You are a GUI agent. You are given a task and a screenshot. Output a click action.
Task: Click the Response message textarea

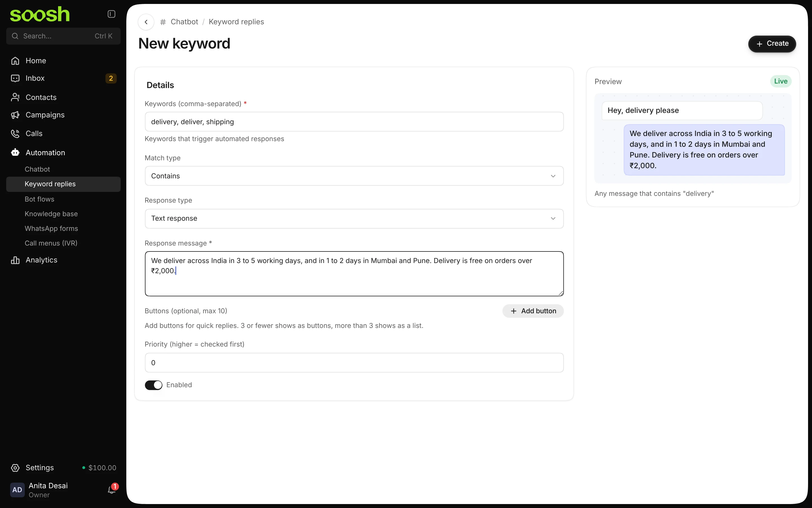click(x=354, y=273)
